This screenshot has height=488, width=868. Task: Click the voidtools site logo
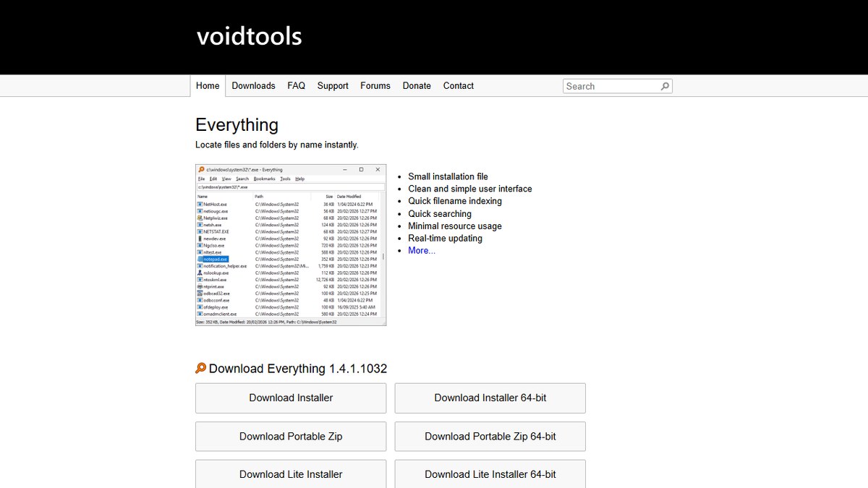click(x=249, y=36)
